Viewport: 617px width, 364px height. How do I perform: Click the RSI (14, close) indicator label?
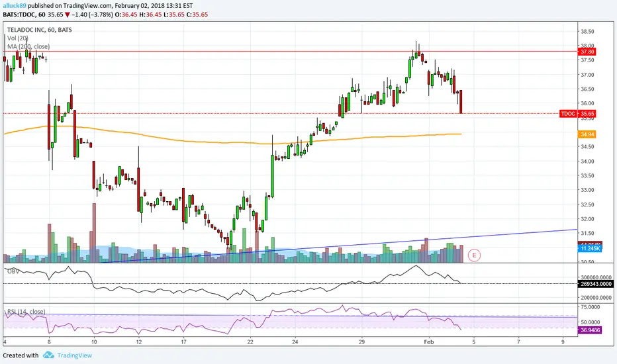[26, 312]
